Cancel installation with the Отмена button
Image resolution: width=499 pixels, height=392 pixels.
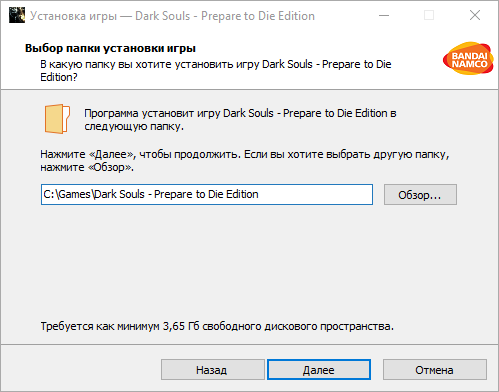pyautogui.click(x=435, y=370)
